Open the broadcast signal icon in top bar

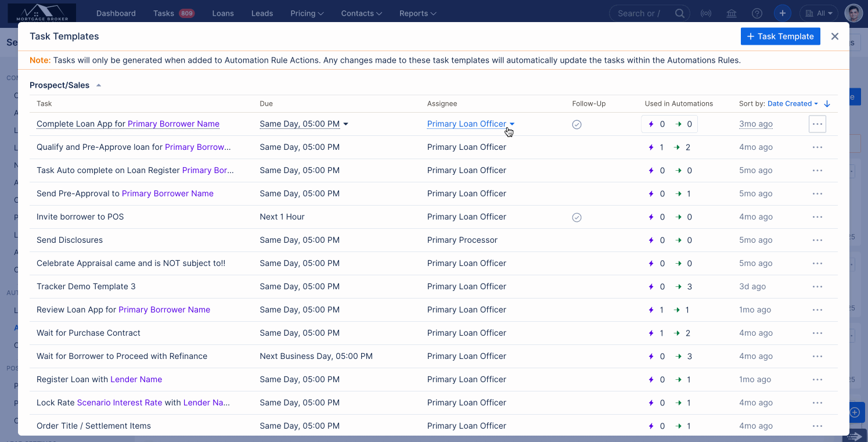pos(706,13)
